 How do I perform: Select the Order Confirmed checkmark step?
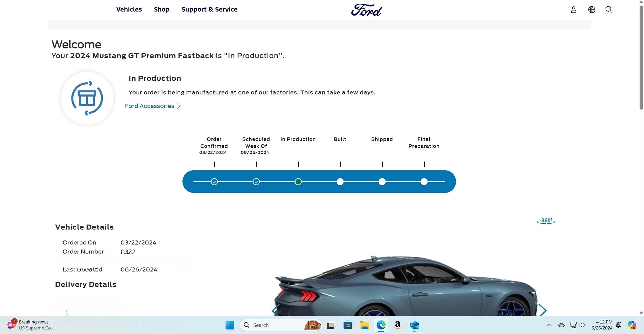tap(214, 182)
